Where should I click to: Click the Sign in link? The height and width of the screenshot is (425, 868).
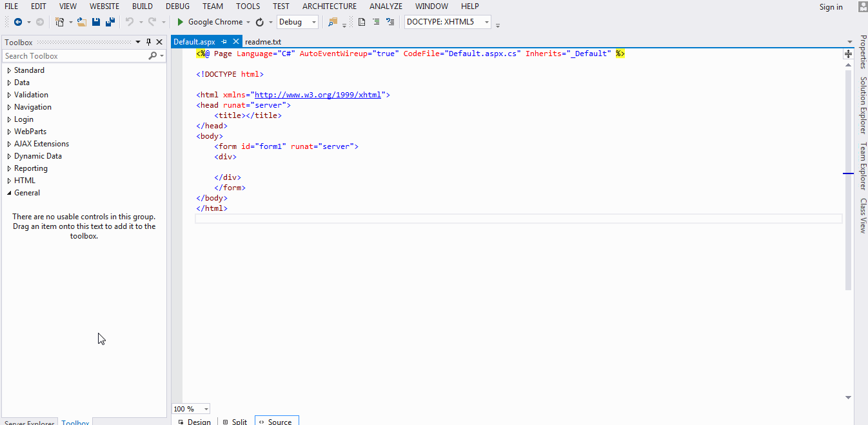point(831,6)
